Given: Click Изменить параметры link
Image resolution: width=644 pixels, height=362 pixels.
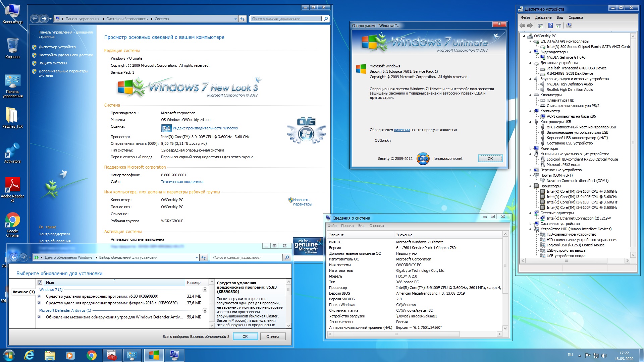Looking at the screenshot, I should click(x=302, y=202).
